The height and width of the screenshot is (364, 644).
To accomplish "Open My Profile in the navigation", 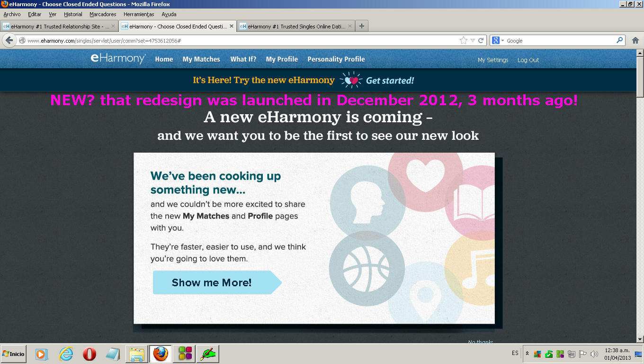I will tap(282, 59).
